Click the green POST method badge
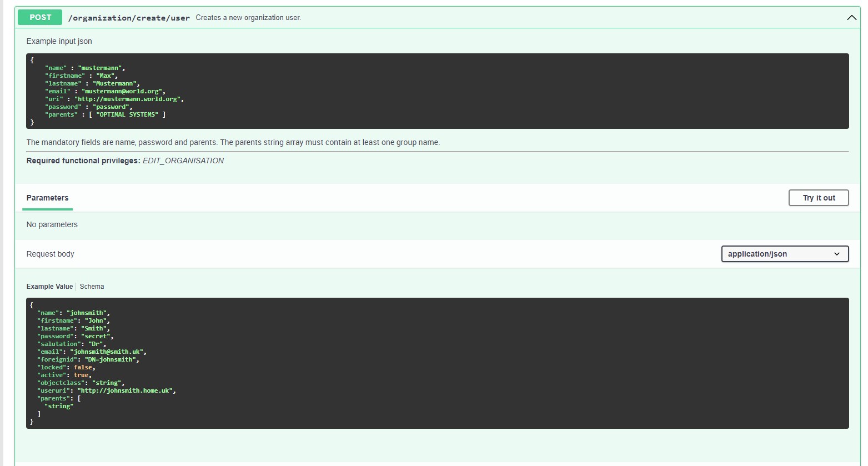The width and height of the screenshot is (868, 466). 40,17
